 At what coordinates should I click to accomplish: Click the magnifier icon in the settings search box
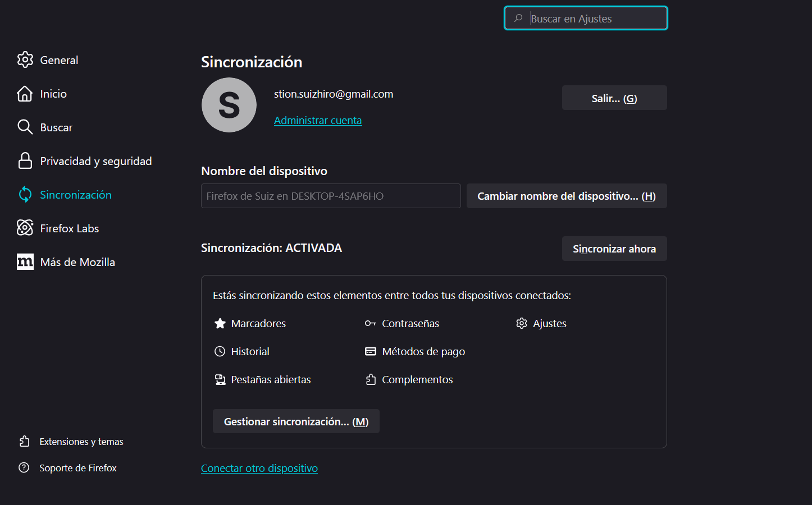pyautogui.click(x=518, y=19)
